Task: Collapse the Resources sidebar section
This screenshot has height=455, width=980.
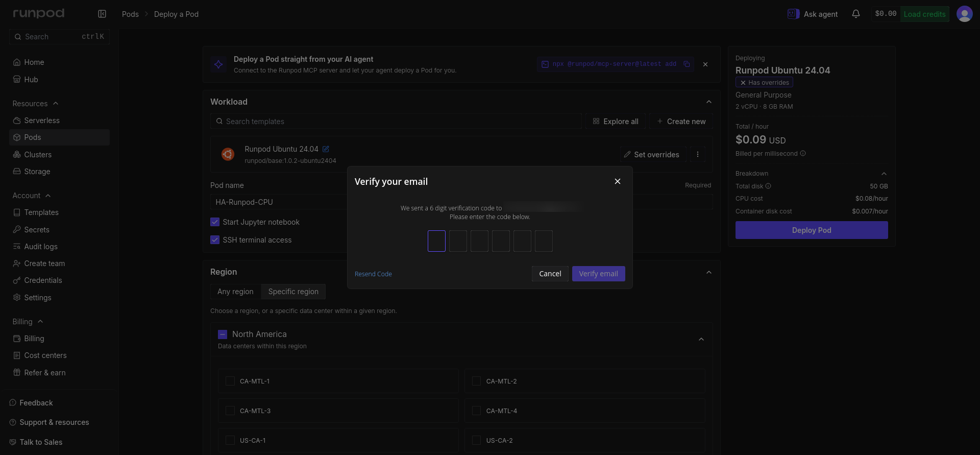Action: [56, 104]
